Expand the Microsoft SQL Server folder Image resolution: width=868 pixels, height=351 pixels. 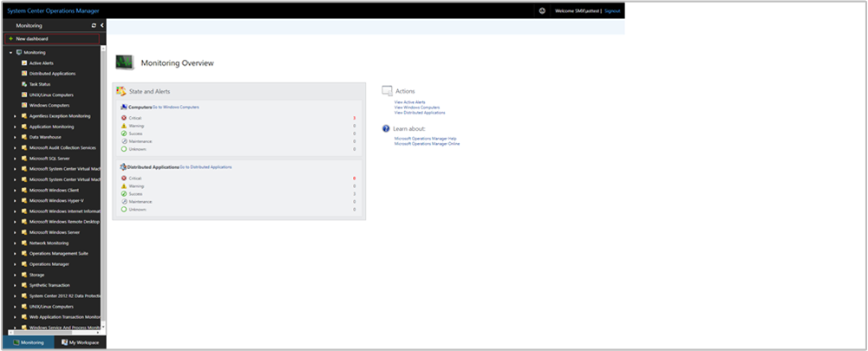(x=15, y=159)
